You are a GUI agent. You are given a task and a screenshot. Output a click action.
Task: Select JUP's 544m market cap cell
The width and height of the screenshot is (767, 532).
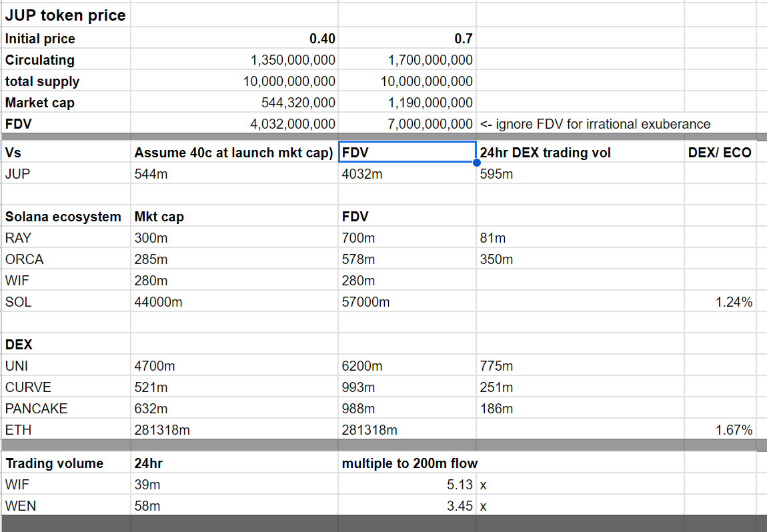coord(234,173)
